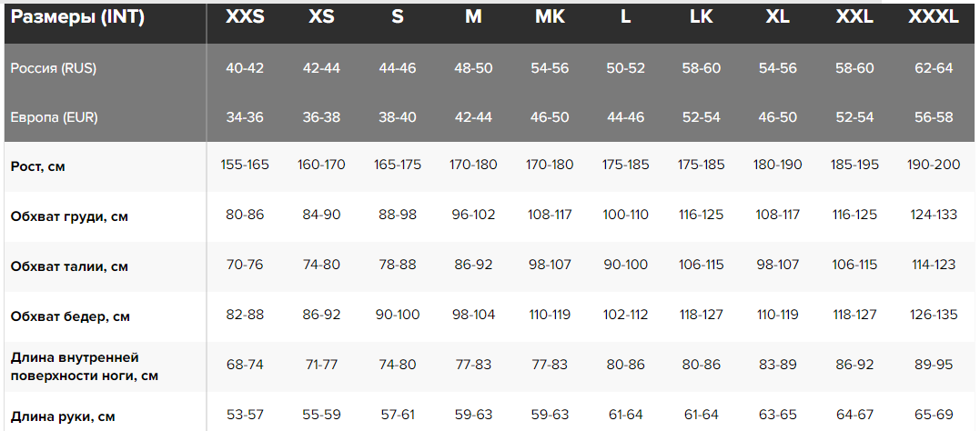
Task: Click the Размеры (INT) header cell
Action: click(x=78, y=17)
